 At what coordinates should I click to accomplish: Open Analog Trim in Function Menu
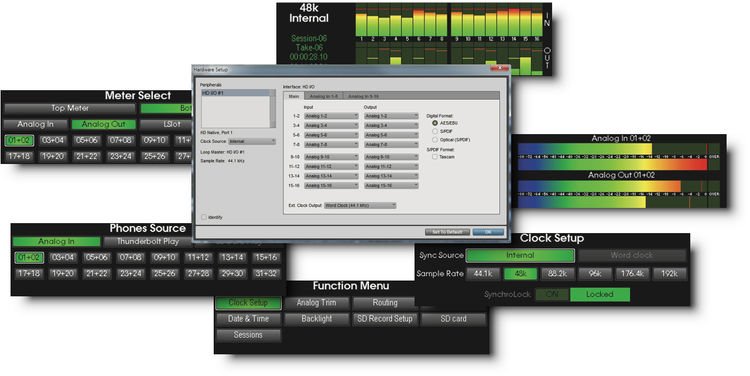[317, 303]
